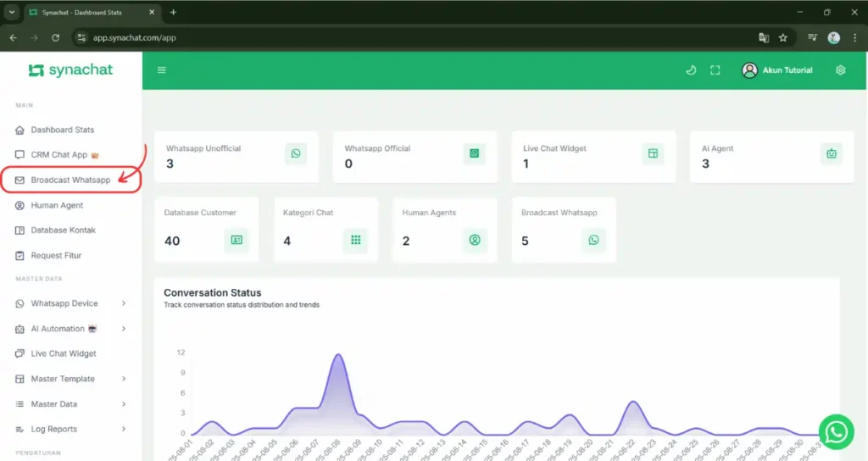Open the browser tab search dropdown
The image size is (868, 461).
coord(12,12)
